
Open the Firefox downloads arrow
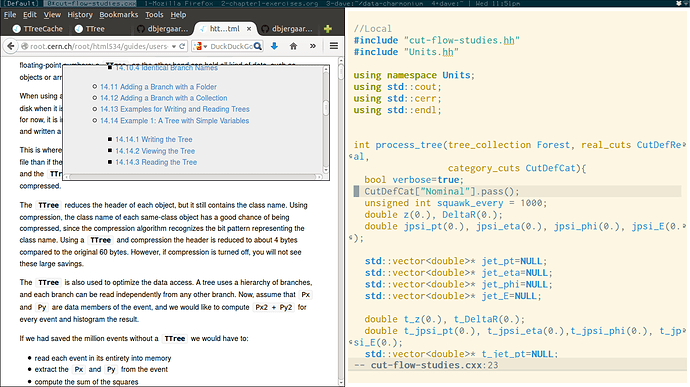coord(274,46)
